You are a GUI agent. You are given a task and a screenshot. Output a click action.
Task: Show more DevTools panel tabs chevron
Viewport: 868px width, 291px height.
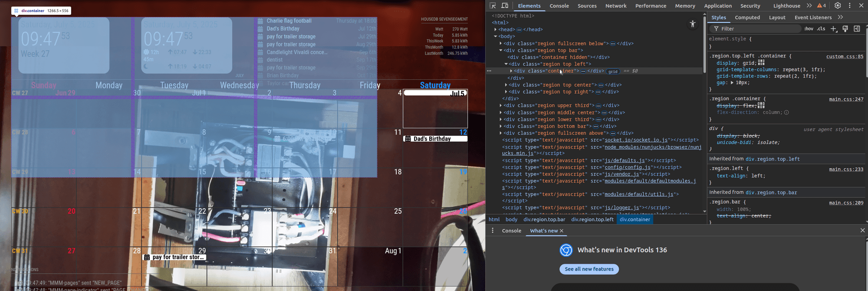809,6
